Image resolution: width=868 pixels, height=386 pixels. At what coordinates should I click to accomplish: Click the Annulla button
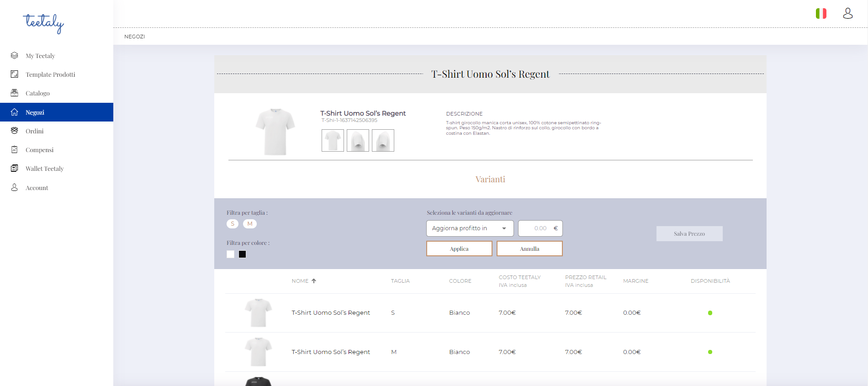[x=529, y=249]
